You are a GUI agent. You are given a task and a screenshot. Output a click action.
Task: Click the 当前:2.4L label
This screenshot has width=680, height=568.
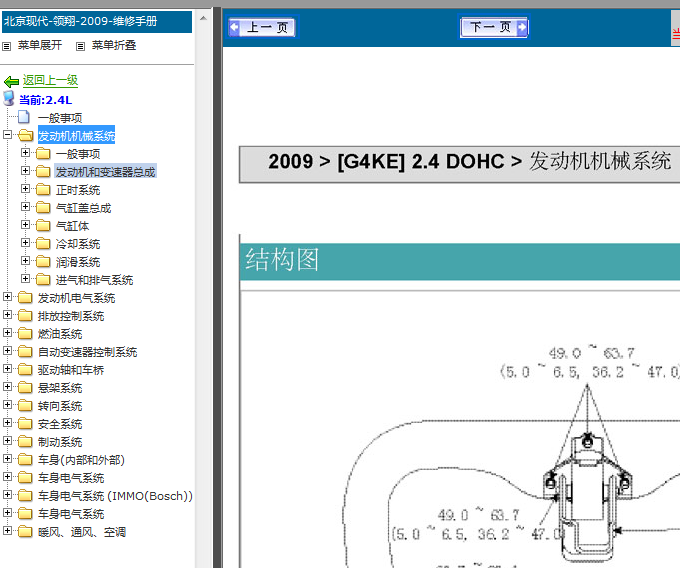tap(46, 100)
